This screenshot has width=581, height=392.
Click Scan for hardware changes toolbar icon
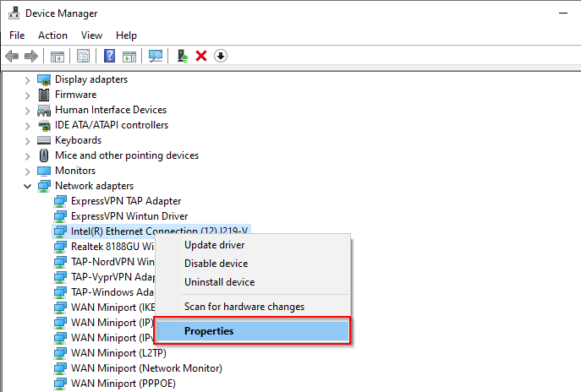click(x=156, y=56)
